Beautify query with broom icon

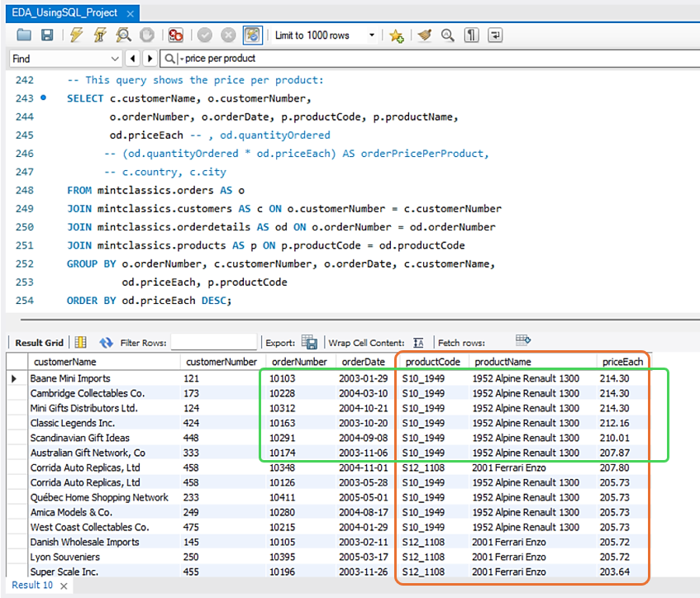point(425,35)
